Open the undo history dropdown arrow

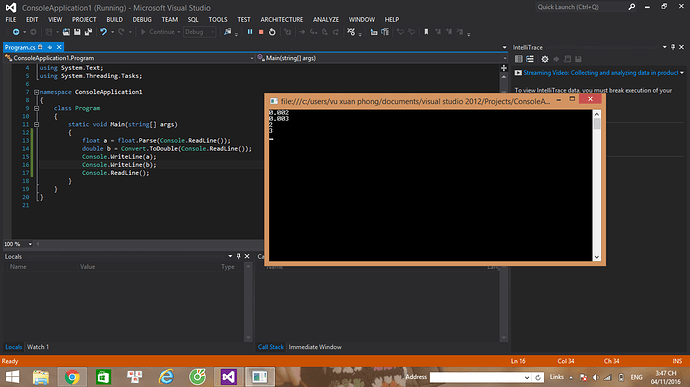[113, 32]
